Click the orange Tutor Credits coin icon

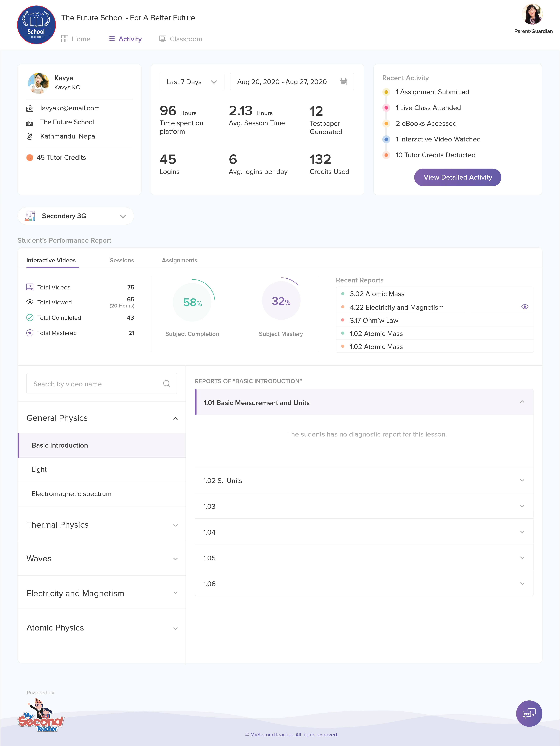pos(30,157)
